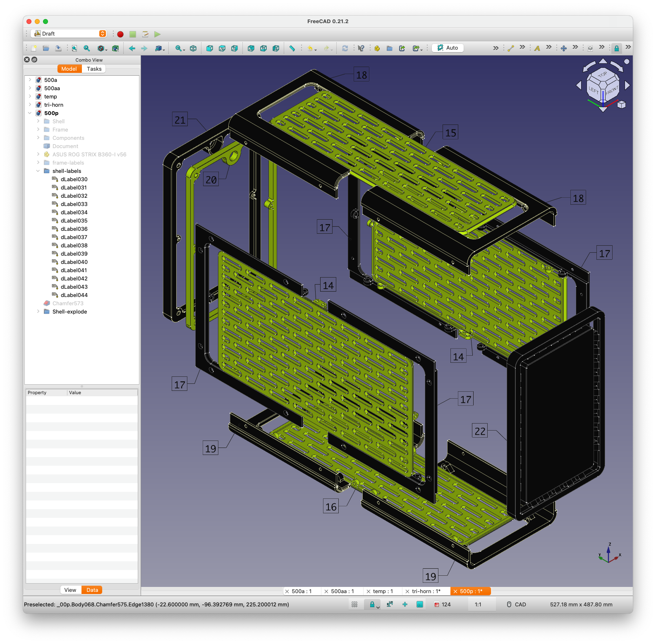The image size is (656, 644).
Task: Click the yellow create part icon
Action: [377, 48]
